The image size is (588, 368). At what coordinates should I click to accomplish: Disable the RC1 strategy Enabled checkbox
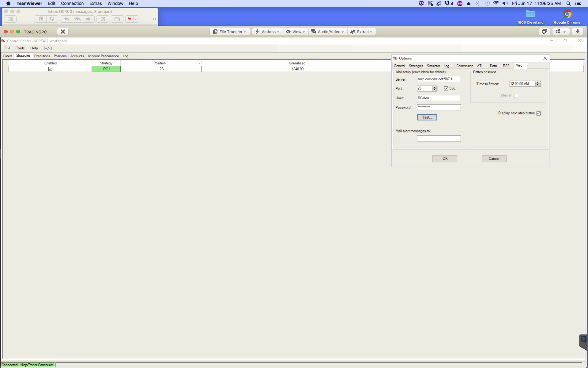click(50, 69)
